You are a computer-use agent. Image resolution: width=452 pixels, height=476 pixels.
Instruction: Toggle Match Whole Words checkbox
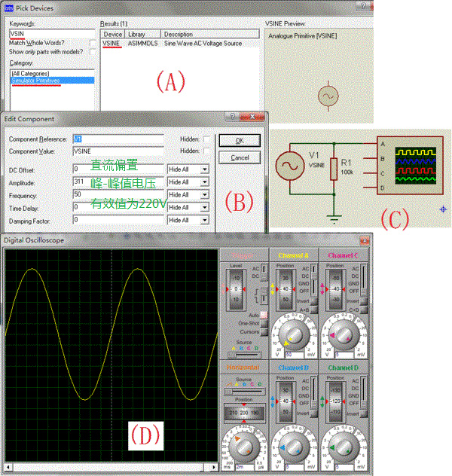[92, 43]
